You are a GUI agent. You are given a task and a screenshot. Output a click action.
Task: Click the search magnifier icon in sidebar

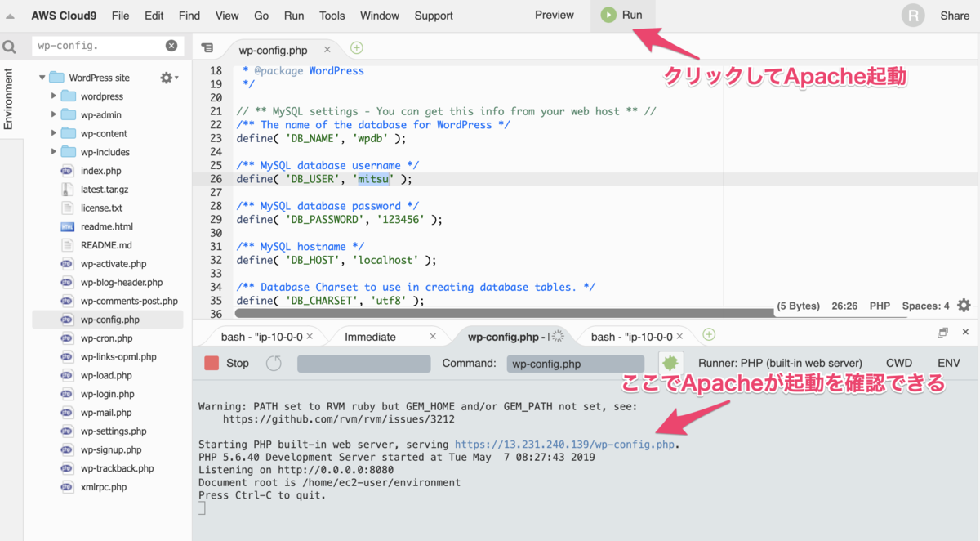(10, 47)
